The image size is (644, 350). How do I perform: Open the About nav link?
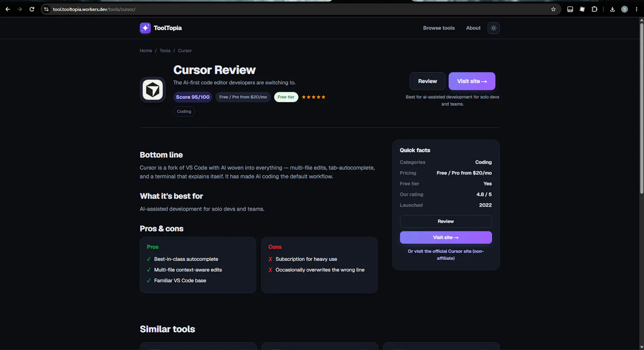coord(473,28)
